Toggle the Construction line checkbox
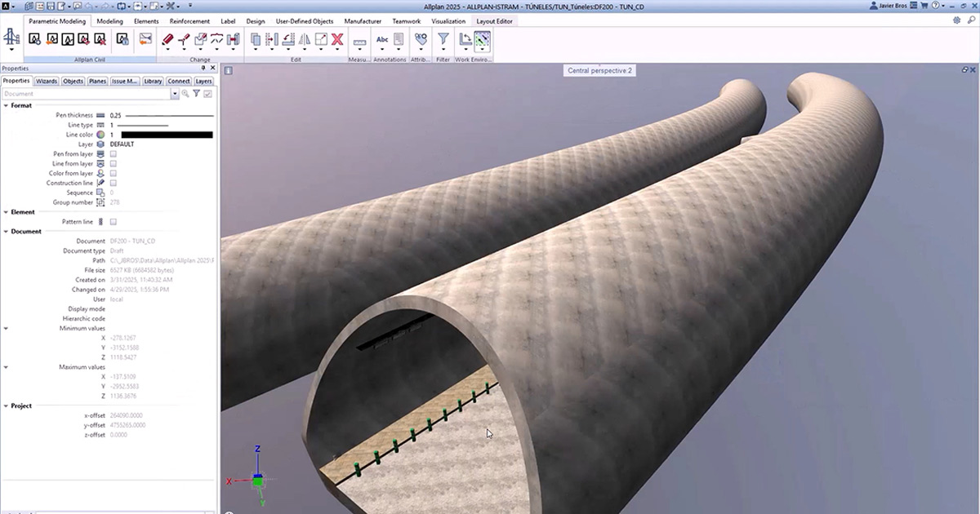The image size is (980, 514). [x=114, y=183]
